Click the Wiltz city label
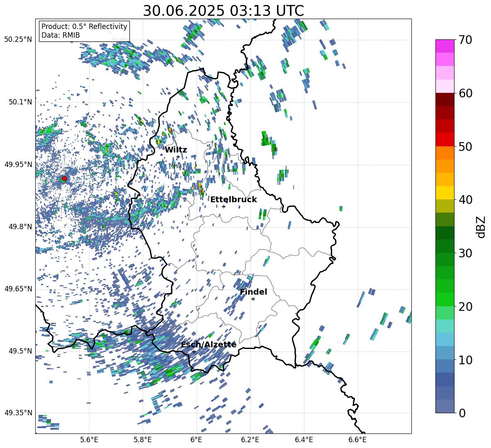The width and height of the screenshot is (491, 448). (x=176, y=150)
